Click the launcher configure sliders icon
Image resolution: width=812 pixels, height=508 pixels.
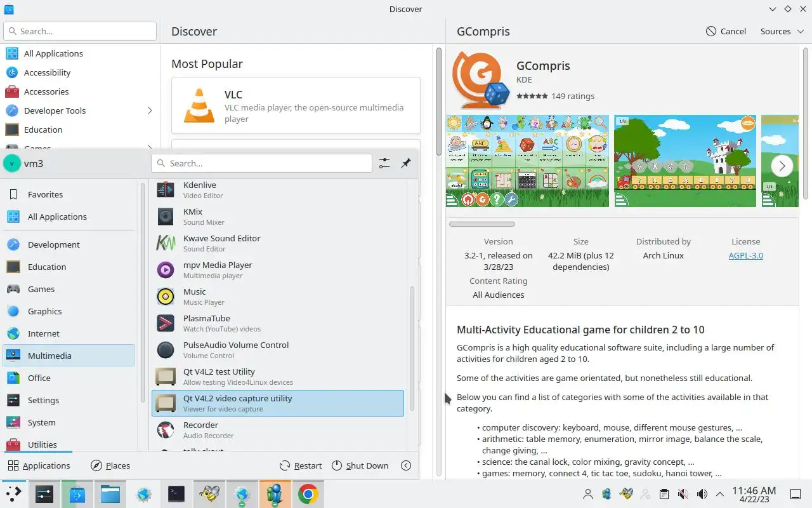tap(384, 163)
